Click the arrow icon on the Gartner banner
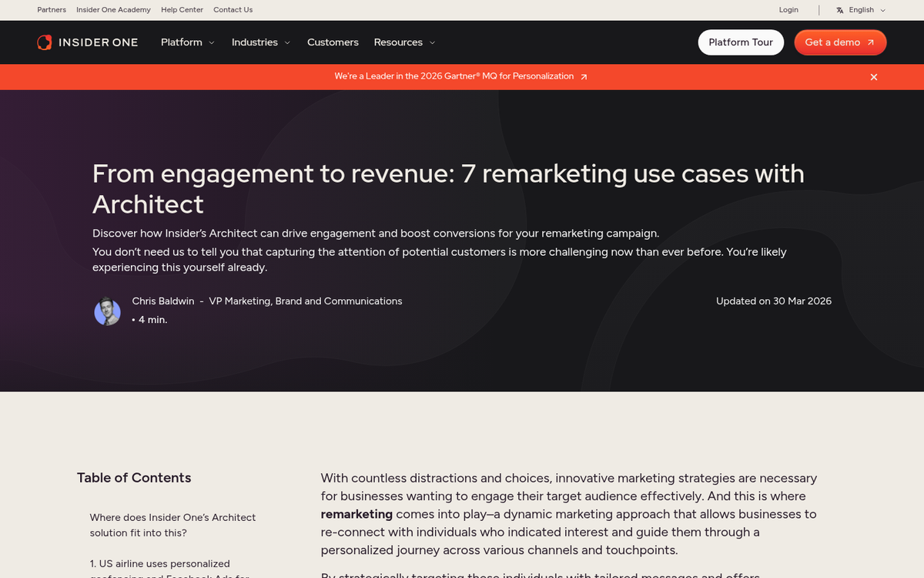This screenshot has height=578, width=924. click(584, 76)
